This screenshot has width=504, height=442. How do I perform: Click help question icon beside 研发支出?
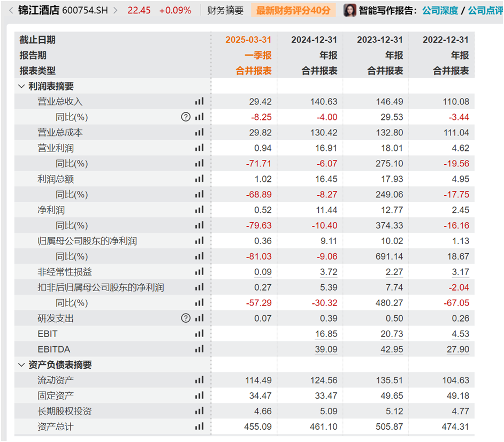coord(186,318)
